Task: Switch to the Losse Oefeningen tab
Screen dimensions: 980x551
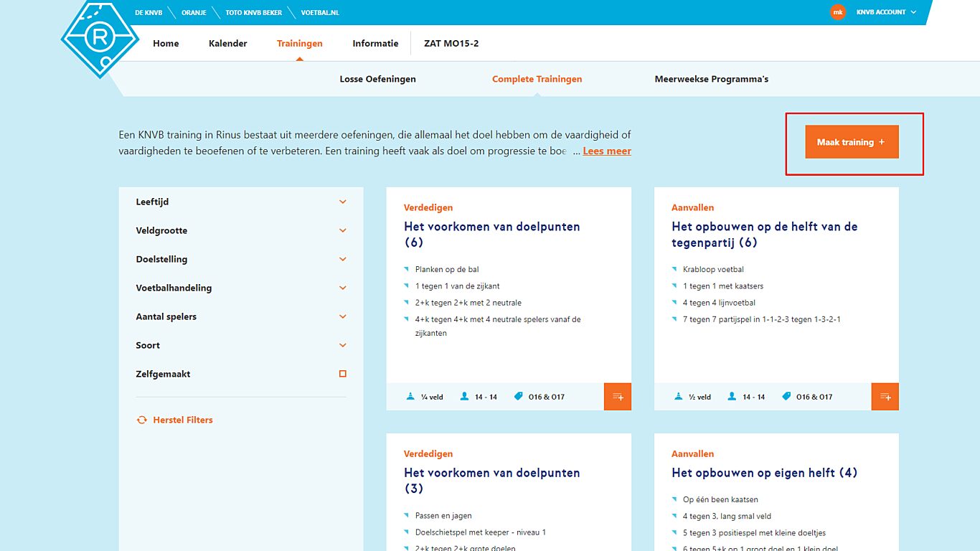Action: [377, 79]
